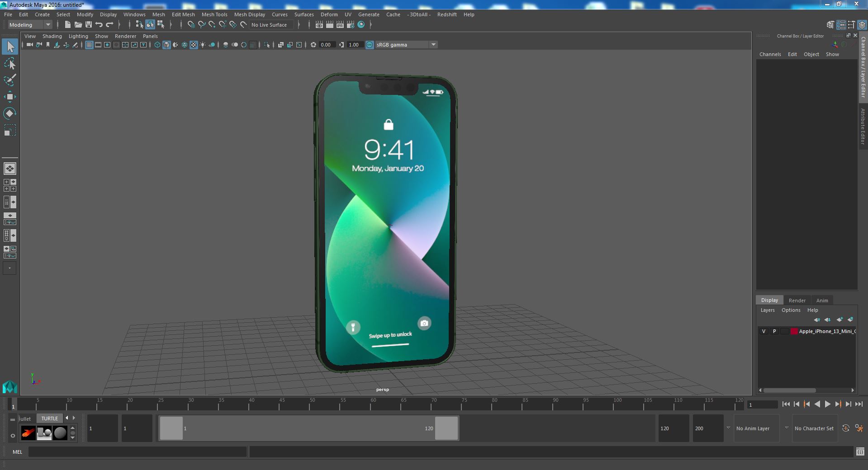Open Render Settings clapperboard gear icon
The height and width of the screenshot is (470, 868).
[x=351, y=25]
